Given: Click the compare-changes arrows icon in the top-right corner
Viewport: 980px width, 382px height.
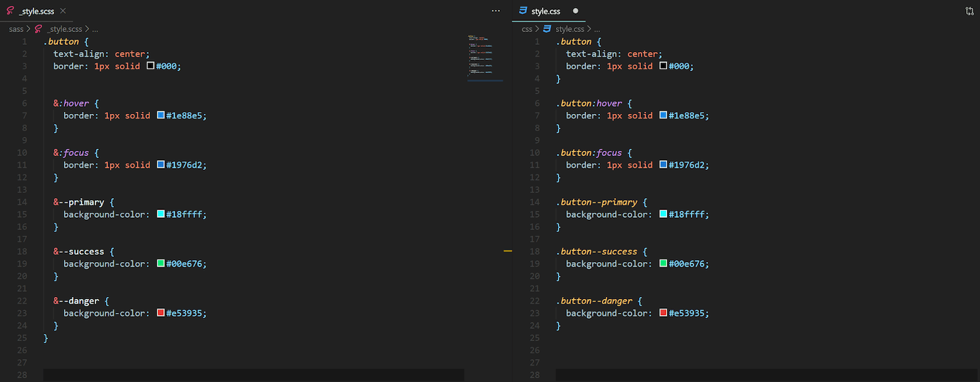Looking at the screenshot, I should tap(969, 11).
